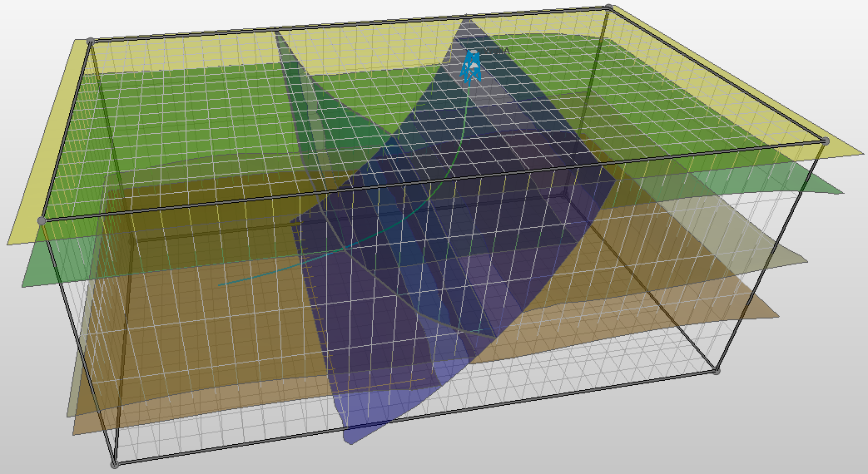Select the front-left vertical edge of the bounding box
The height and width of the screenshot is (474, 868).
pos(77,341)
